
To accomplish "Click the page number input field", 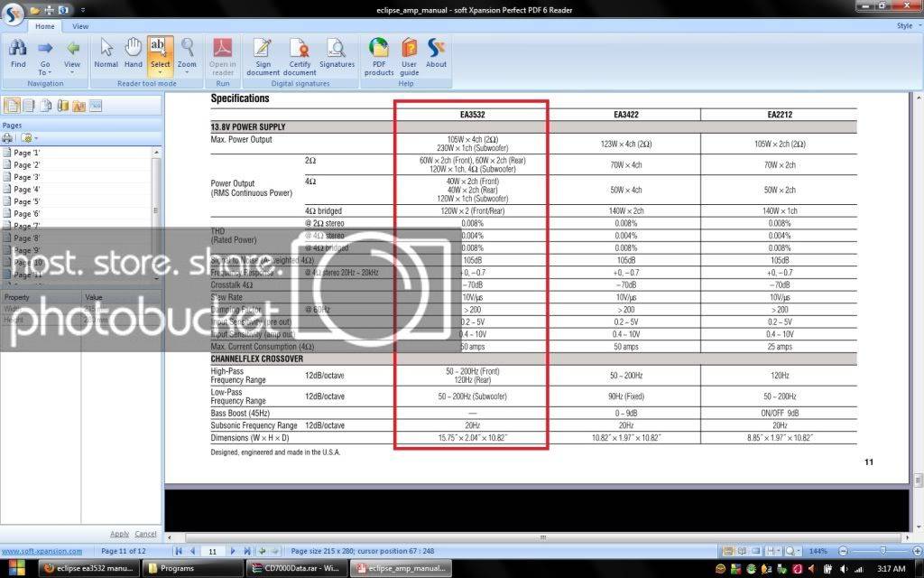I will coord(213,552).
